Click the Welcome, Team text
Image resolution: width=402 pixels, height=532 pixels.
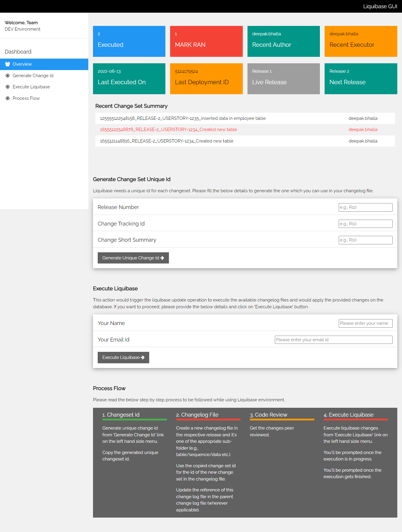click(x=21, y=23)
